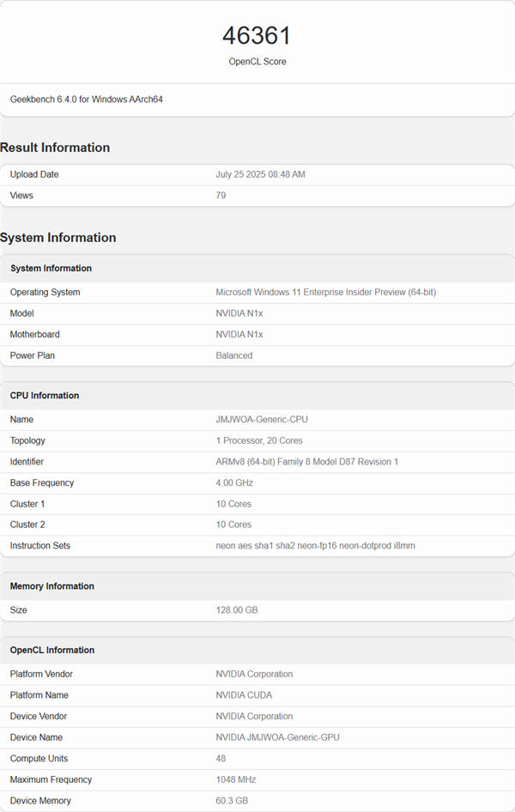Click the Result Information heading

55,148
